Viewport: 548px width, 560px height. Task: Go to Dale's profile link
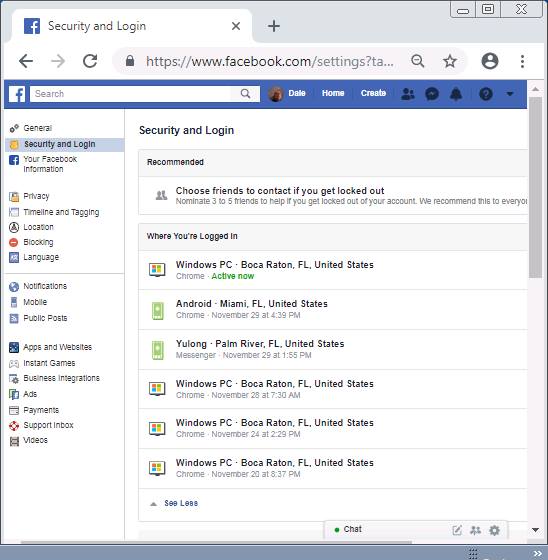[297, 93]
